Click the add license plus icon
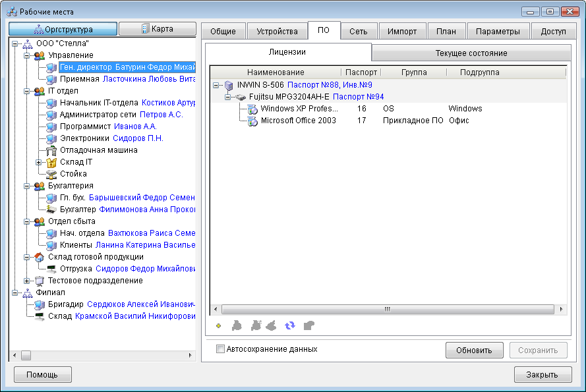This screenshot has height=392, width=586. click(x=218, y=325)
